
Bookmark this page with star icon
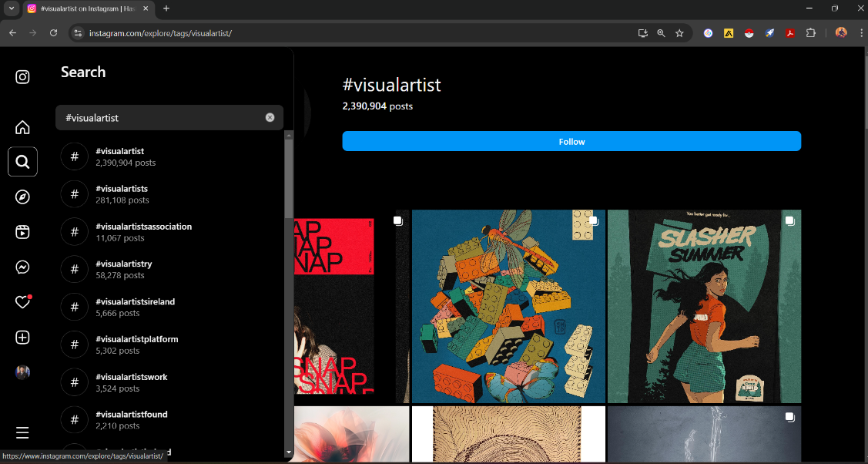679,33
